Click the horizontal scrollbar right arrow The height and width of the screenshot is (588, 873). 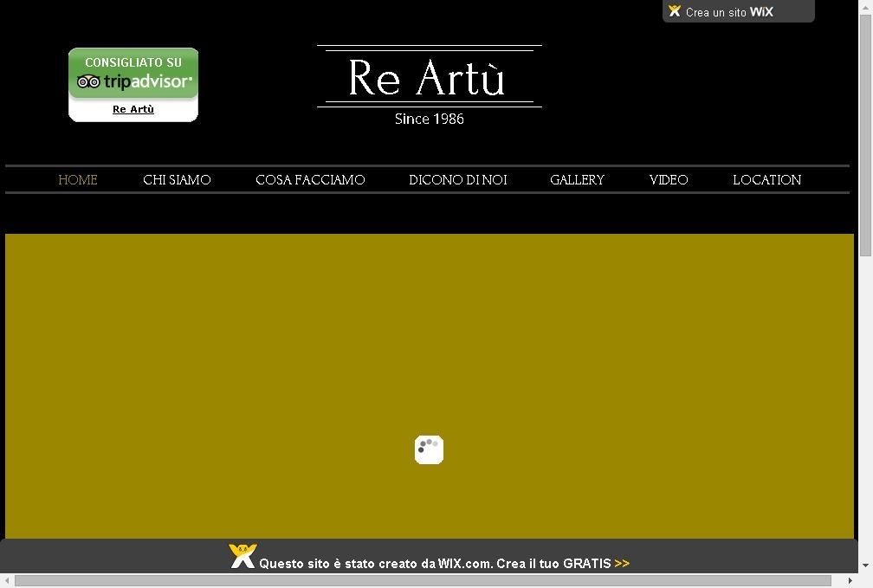(850, 581)
